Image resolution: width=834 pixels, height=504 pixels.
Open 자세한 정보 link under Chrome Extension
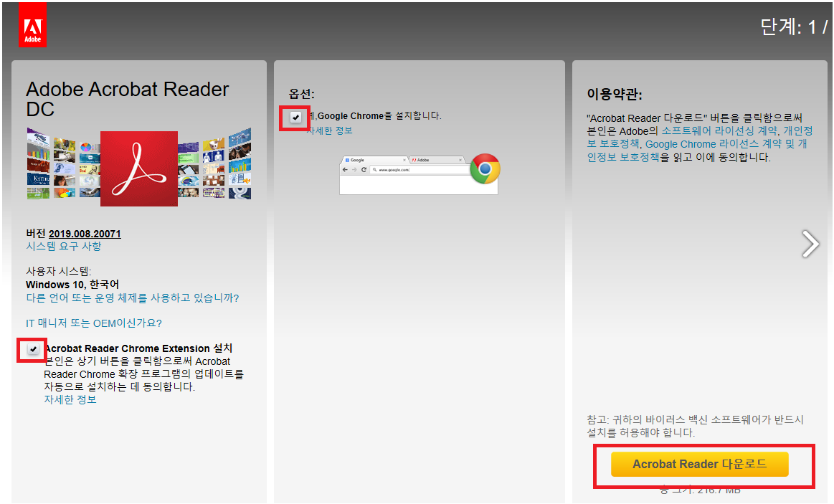[70, 400]
